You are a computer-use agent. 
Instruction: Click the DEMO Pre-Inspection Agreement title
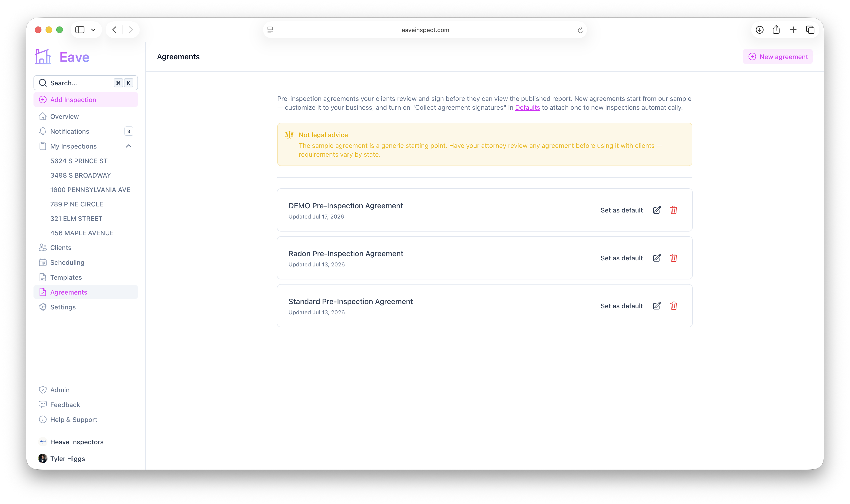(345, 206)
